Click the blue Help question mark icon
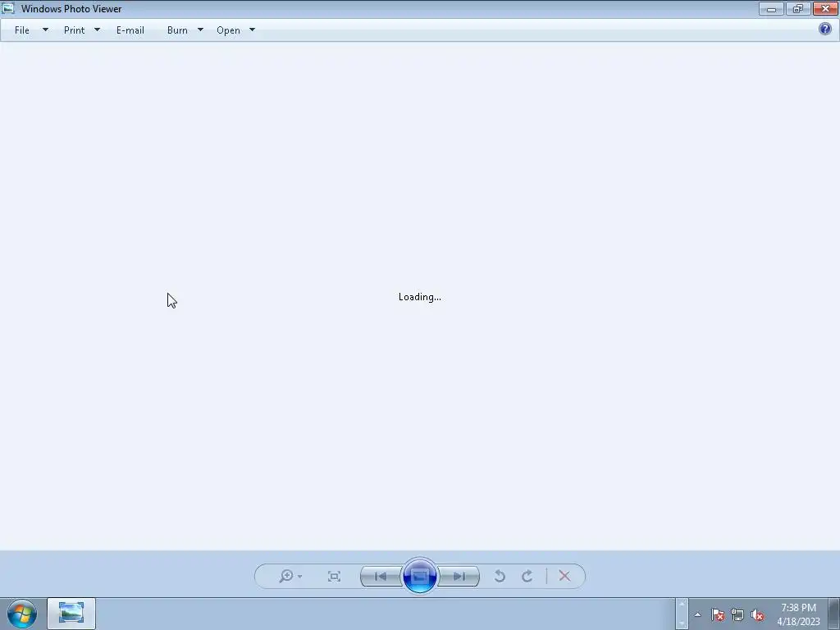Screen dimensions: 840x630 825,29
